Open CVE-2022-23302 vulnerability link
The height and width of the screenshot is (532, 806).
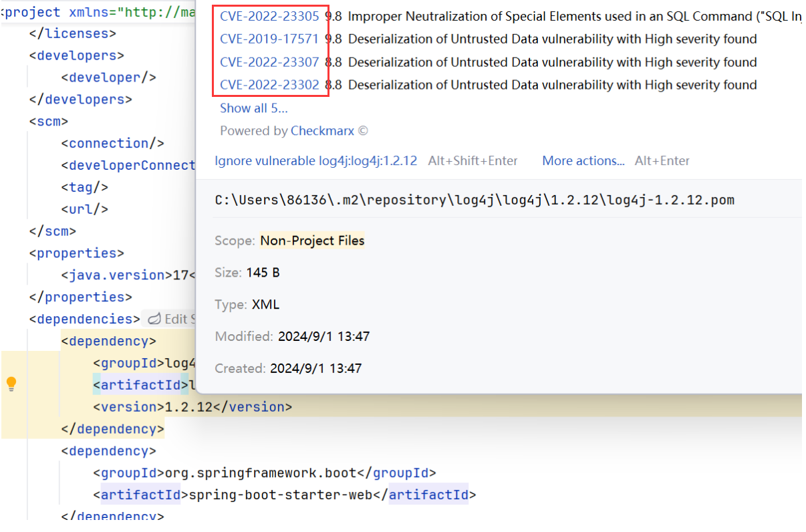[269, 85]
